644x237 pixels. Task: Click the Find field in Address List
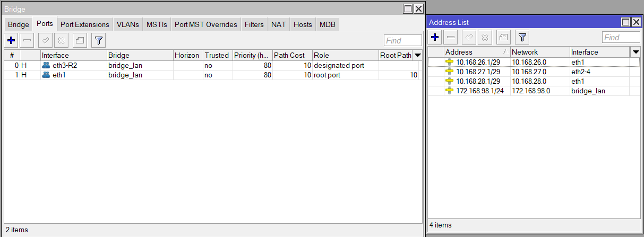click(621, 37)
